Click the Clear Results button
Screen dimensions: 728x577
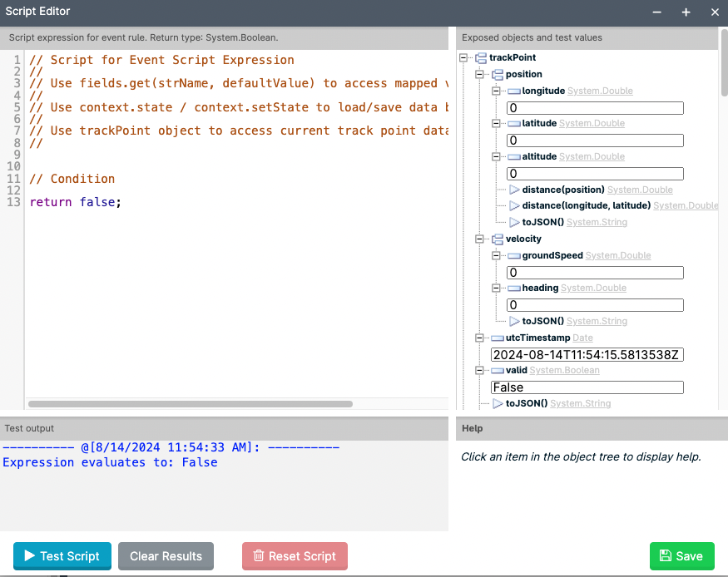pos(166,555)
